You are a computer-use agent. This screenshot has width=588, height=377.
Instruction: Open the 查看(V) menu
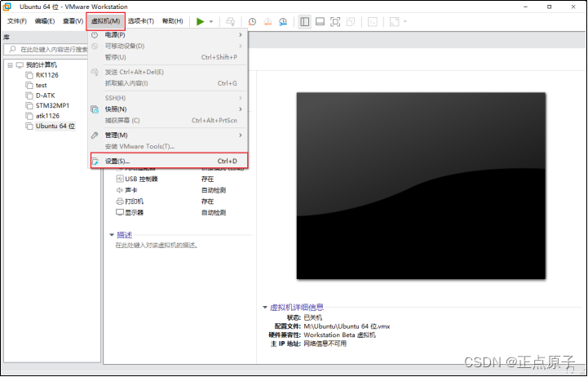(73, 21)
